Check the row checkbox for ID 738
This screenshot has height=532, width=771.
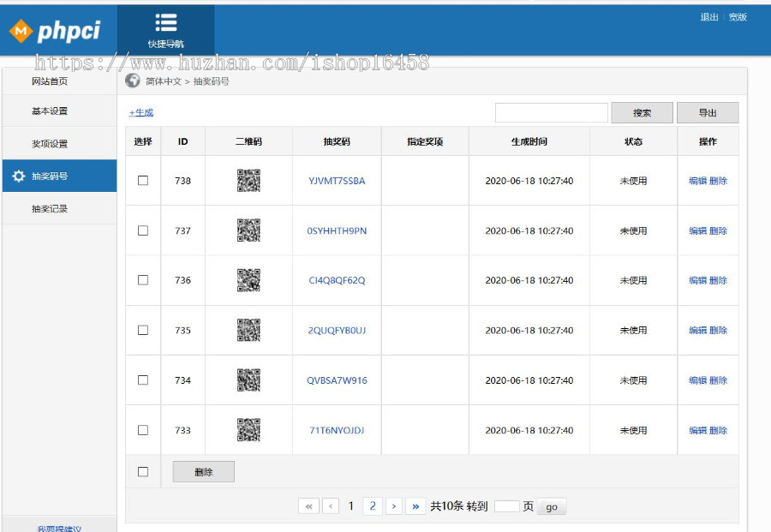point(142,180)
